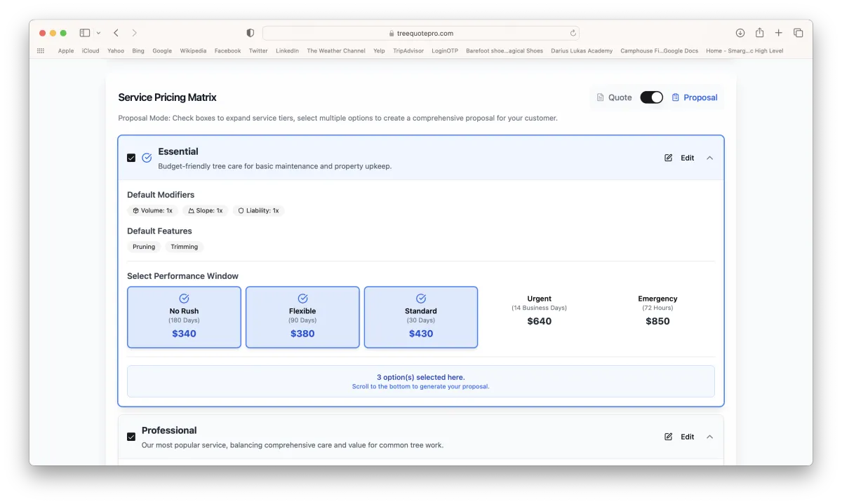Screen dimensions: 842x504
Task: Open the favorites grid icon
Action: click(x=41, y=50)
